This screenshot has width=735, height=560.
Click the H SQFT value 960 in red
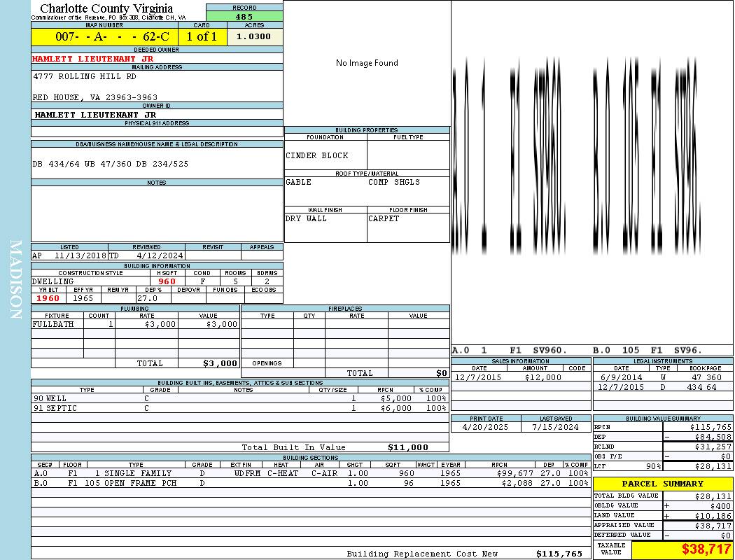[x=167, y=281]
